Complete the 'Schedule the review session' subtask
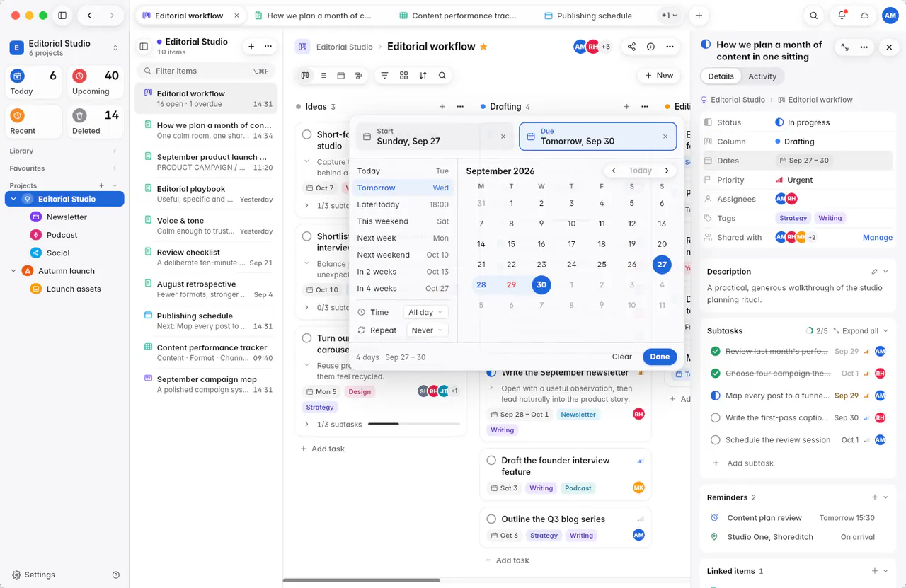Image resolution: width=906 pixels, height=588 pixels. 715,440
